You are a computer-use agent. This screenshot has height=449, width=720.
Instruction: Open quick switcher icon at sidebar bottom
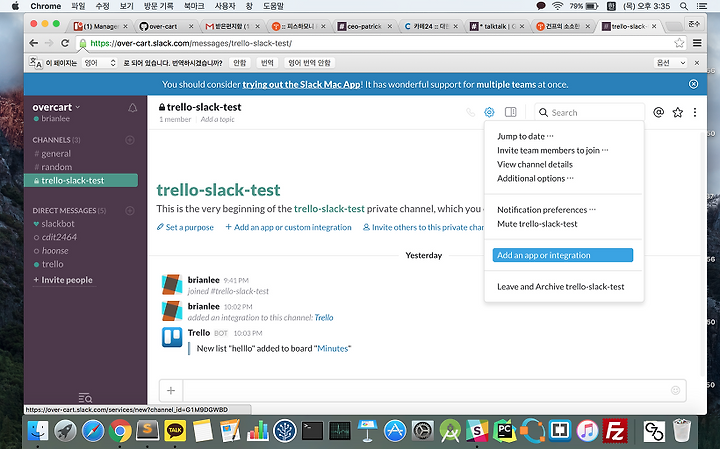click(85, 398)
